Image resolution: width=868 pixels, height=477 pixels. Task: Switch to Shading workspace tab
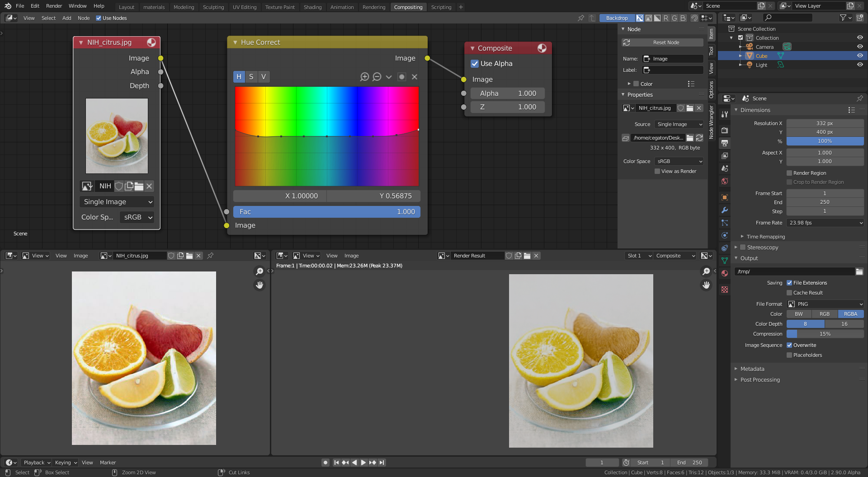coord(312,7)
